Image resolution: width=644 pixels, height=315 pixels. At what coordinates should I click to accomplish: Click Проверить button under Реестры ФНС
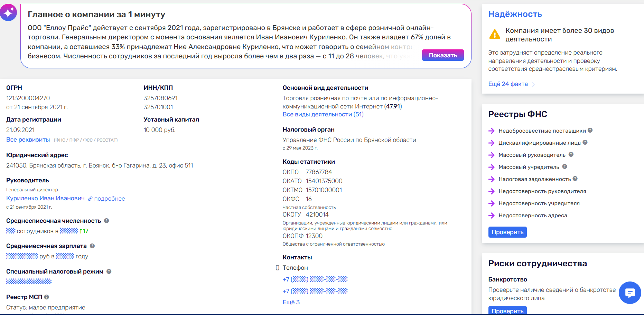click(507, 232)
